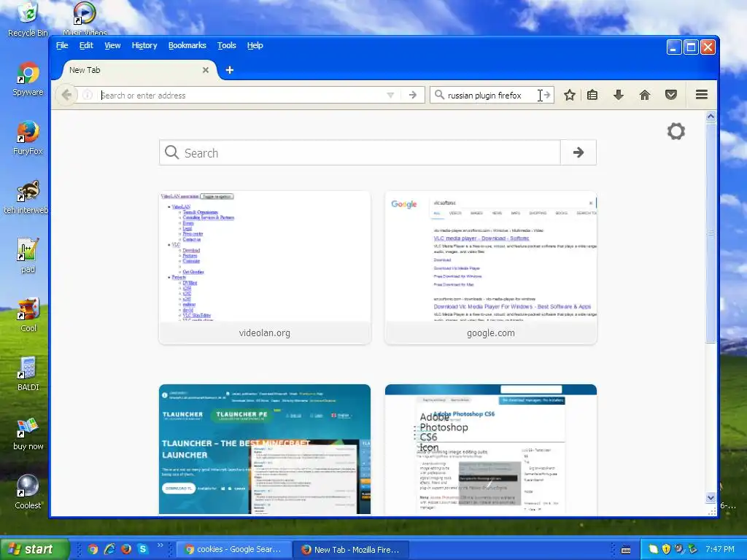
Task: Click the vertical scrollbar thumb
Action: (x=711, y=233)
